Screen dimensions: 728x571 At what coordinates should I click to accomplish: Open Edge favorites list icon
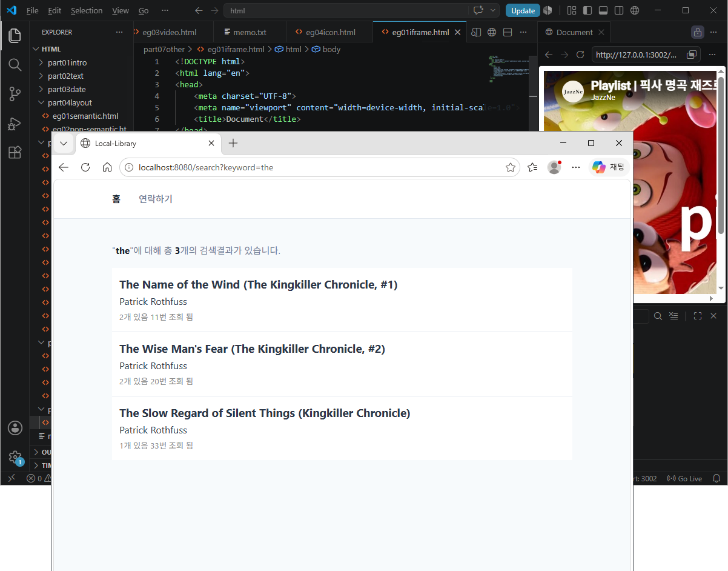click(532, 167)
